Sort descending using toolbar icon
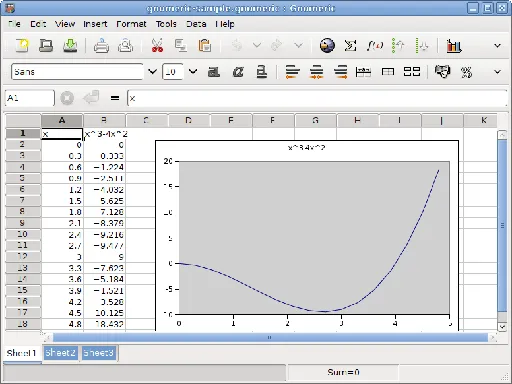The image size is (512, 384). click(x=422, y=45)
